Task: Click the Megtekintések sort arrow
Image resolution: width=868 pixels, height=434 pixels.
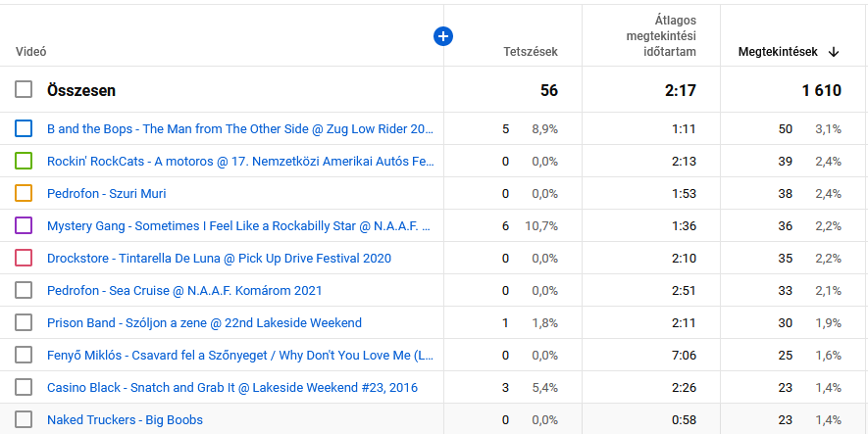Action: (834, 52)
